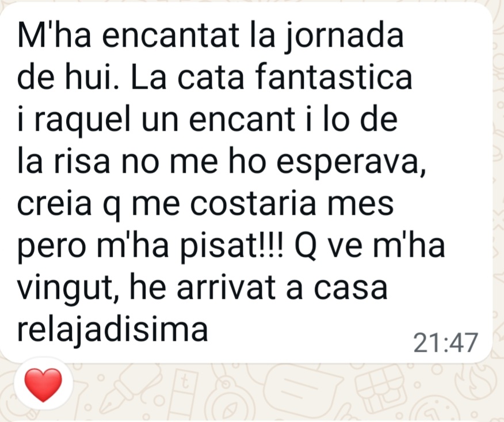Screen dimensions: 504x422
Task: Tap the red heart reaction emoji
Action: [43, 385]
